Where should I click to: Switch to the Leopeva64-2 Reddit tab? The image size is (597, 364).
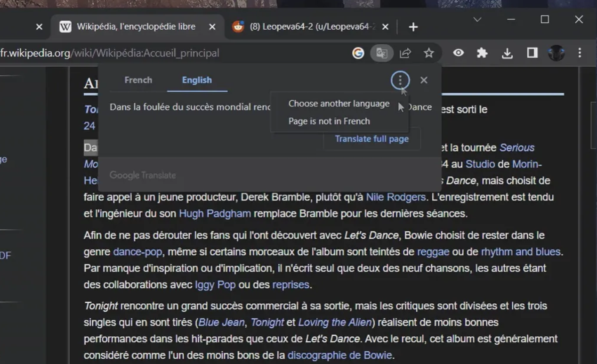click(x=311, y=27)
